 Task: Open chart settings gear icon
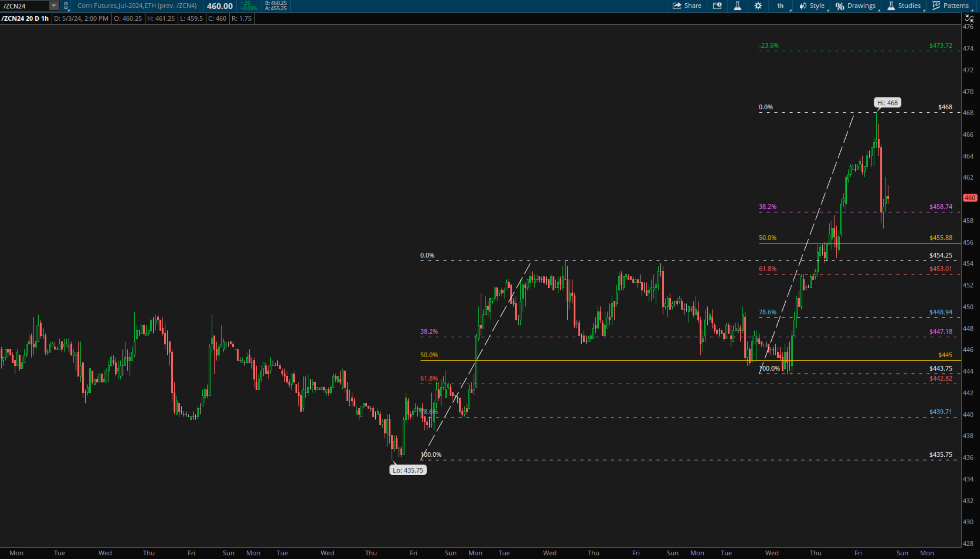point(758,6)
